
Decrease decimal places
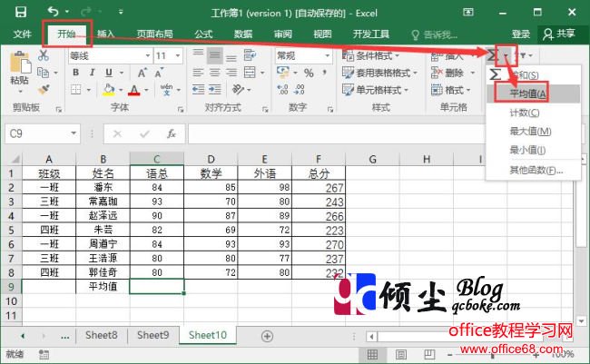tap(300, 90)
